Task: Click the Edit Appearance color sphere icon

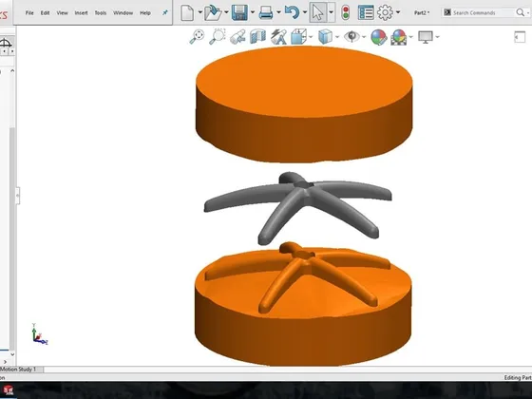Action: (x=379, y=37)
